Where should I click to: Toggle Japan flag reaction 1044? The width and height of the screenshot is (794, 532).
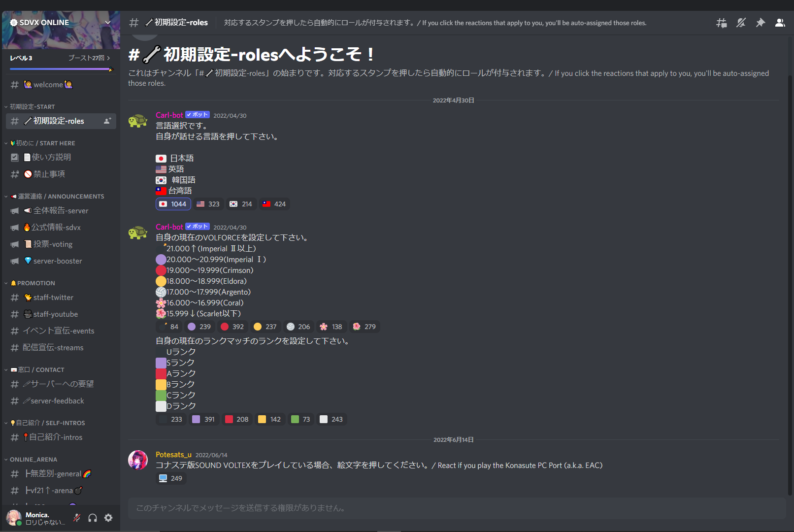(x=173, y=204)
